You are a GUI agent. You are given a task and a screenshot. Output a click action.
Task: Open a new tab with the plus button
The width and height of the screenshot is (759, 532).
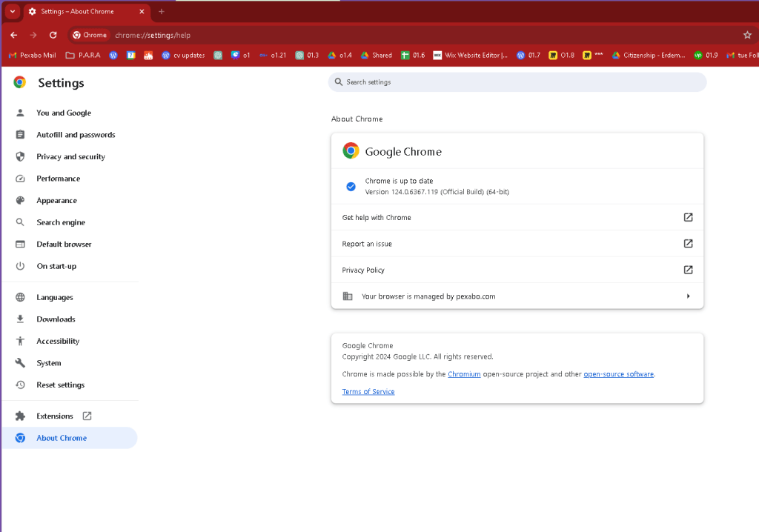click(162, 11)
